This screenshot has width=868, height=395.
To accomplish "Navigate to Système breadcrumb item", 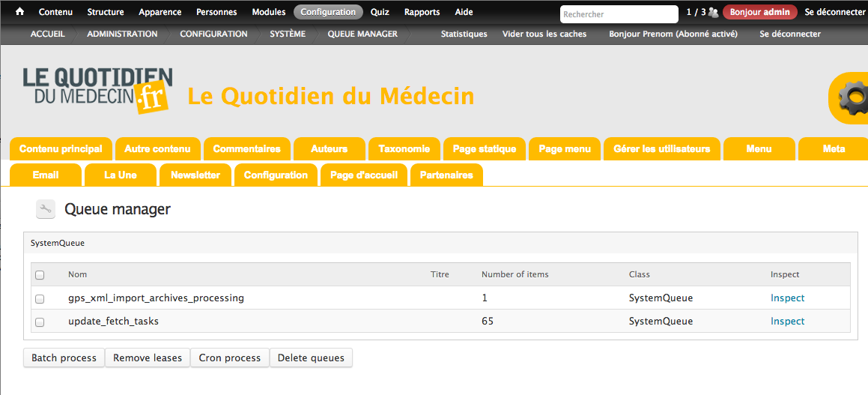I will (288, 34).
